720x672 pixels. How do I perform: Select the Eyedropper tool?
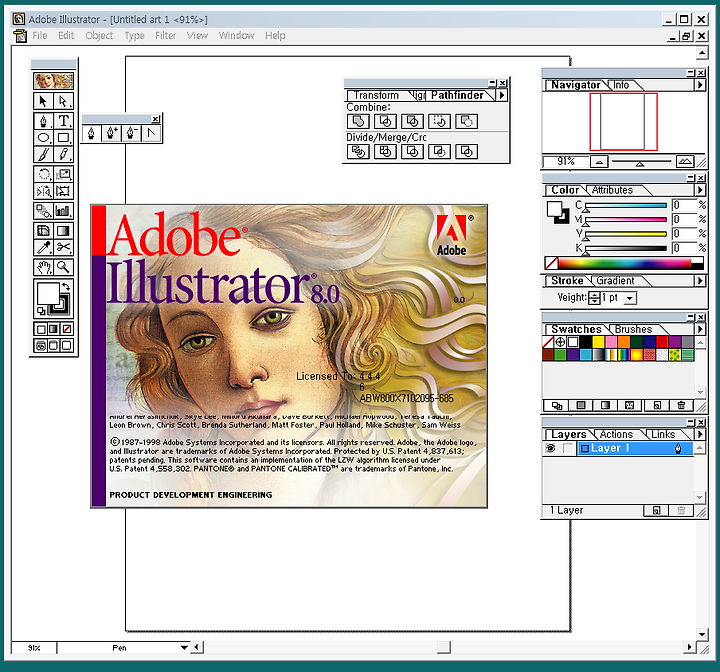click(43, 248)
